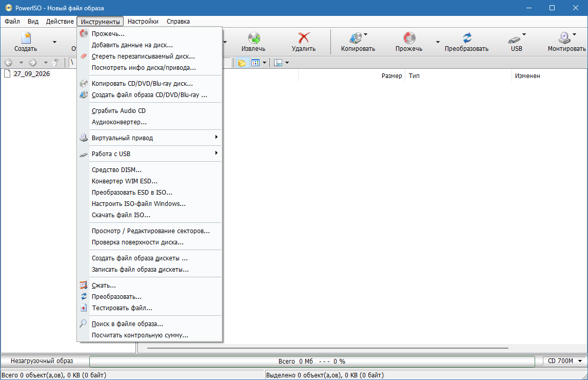Click the Создать (Create) toolbar icon
Image resolution: width=588 pixels, height=380 pixels.
pos(26,38)
